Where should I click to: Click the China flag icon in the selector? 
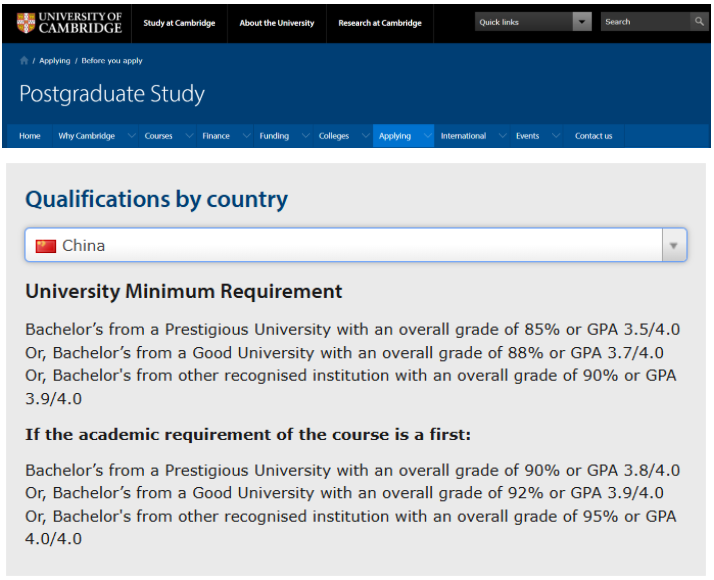tap(46, 246)
